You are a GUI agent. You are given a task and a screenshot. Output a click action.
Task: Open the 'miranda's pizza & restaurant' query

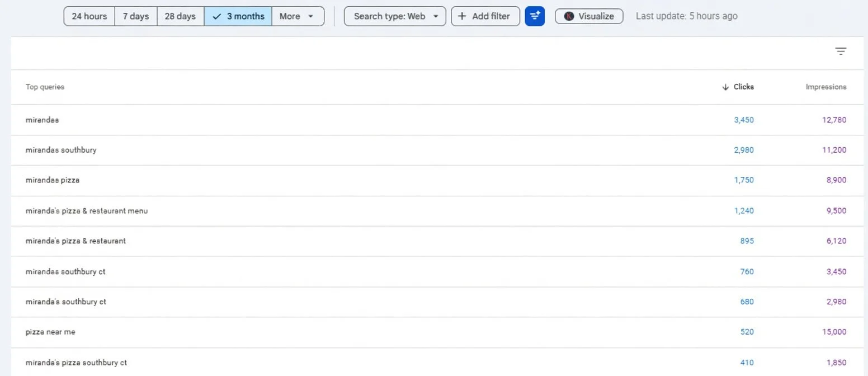[x=437, y=241]
